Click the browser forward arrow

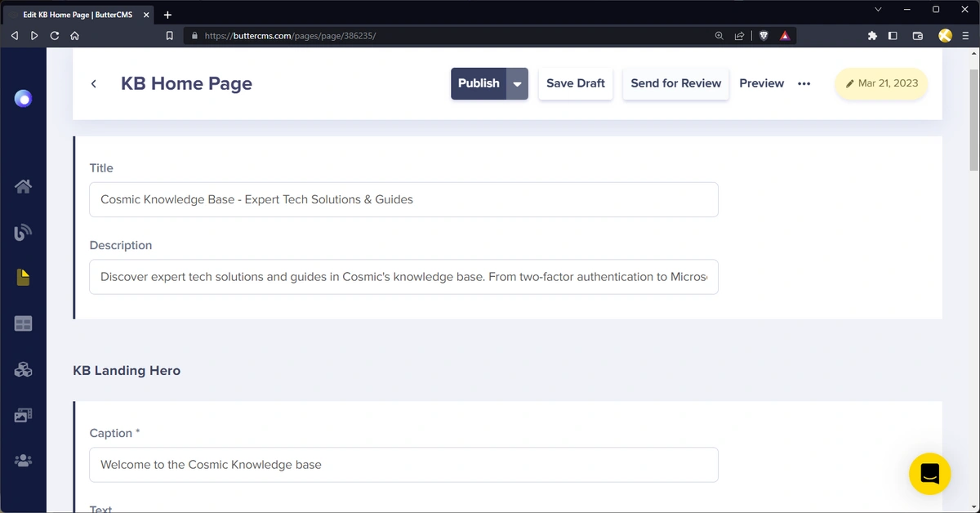point(34,36)
